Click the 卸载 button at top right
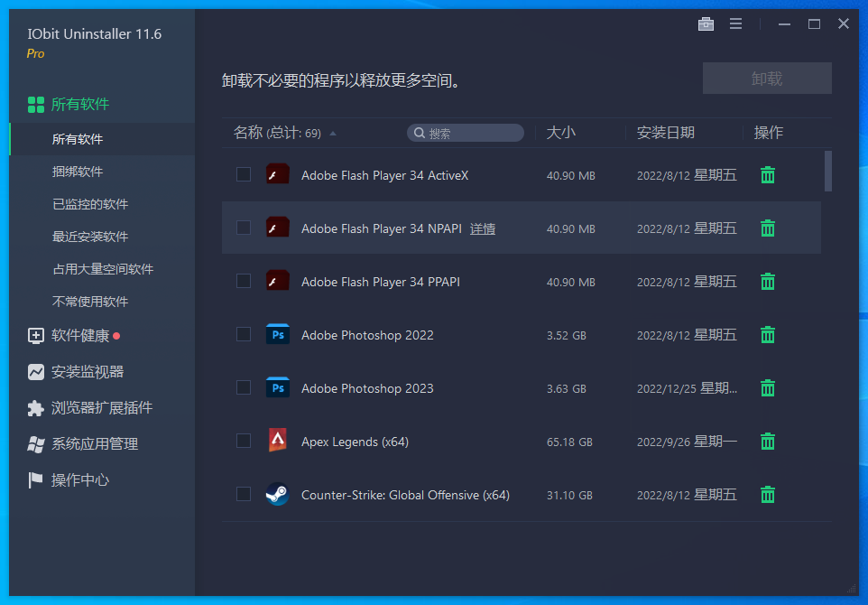This screenshot has height=605, width=868. (x=766, y=78)
